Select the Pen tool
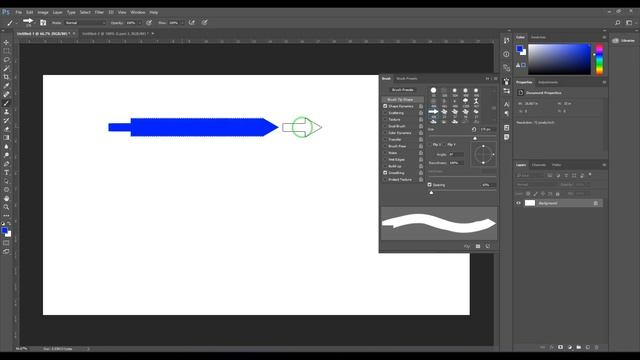This screenshot has height=360, width=640. (6, 164)
